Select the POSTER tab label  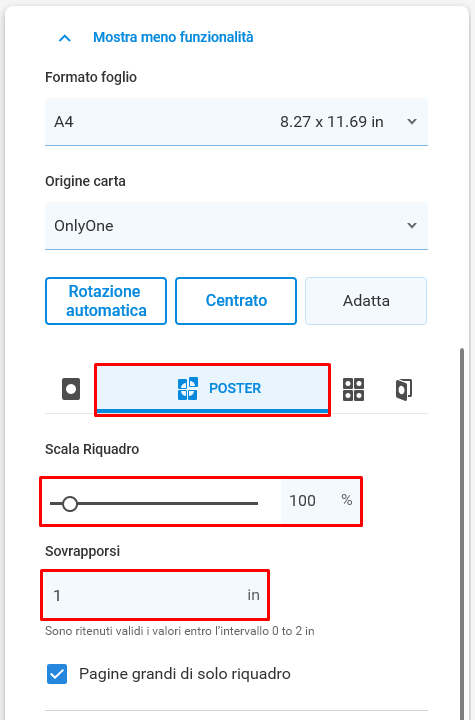coord(235,388)
